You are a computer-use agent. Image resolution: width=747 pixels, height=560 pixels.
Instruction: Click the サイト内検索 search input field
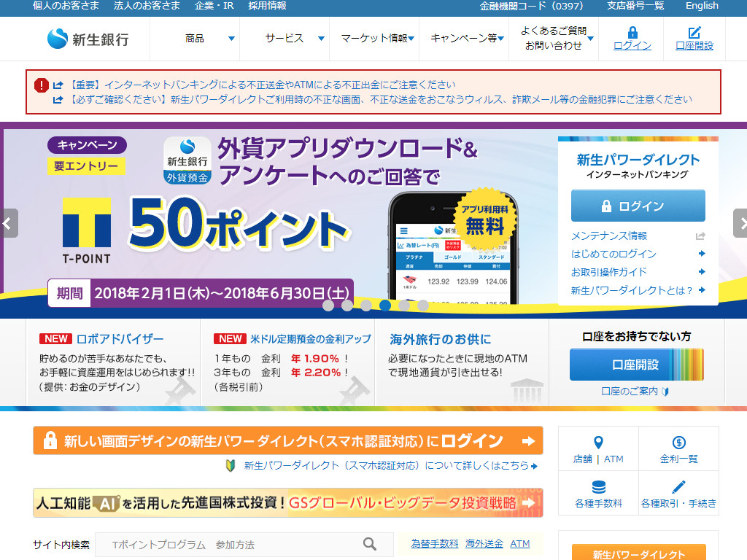[233, 545]
